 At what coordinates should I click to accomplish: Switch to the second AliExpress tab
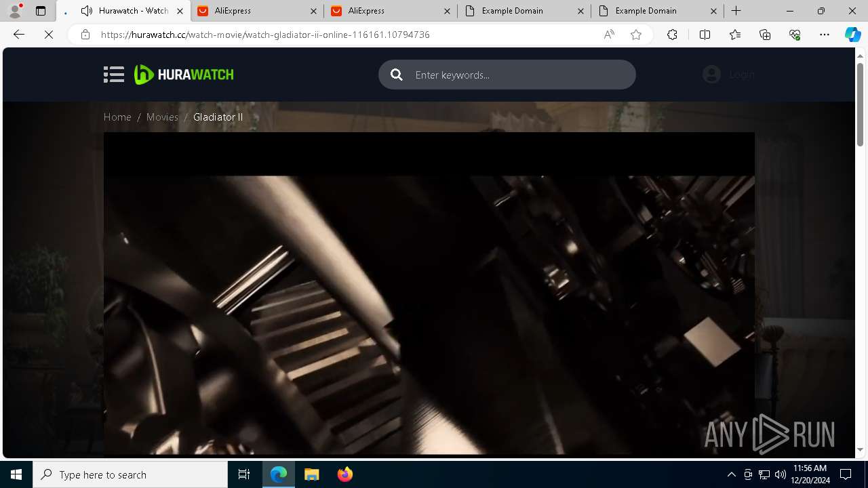(391, 11)
